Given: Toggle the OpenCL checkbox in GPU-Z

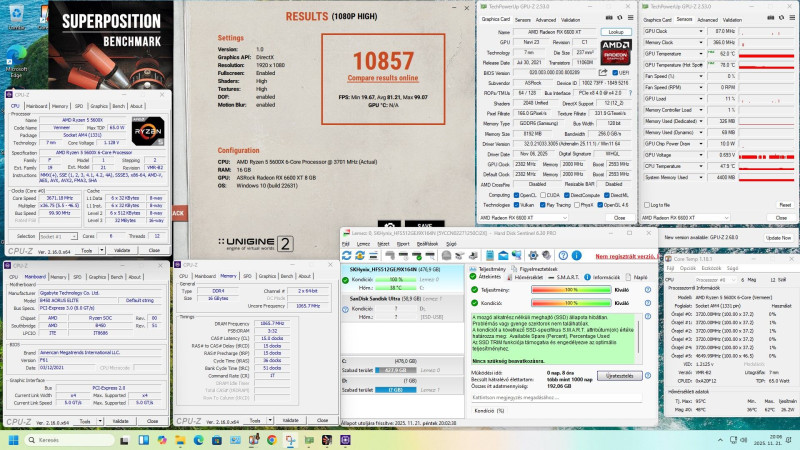Looking at the screenshot, I should point(516,195).
